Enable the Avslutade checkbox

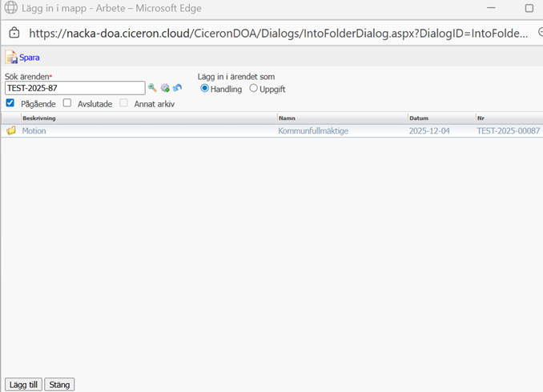(x=67, y=103)
